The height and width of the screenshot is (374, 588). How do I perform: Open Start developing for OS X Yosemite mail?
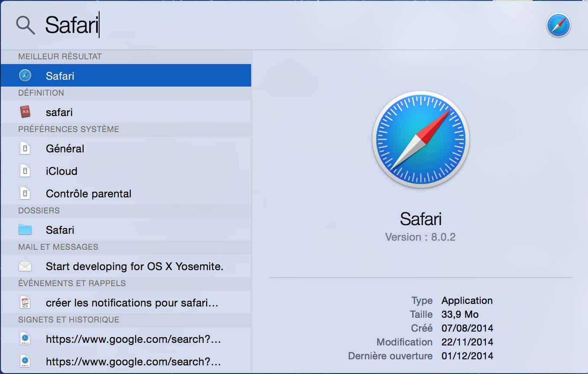[126, 266]
